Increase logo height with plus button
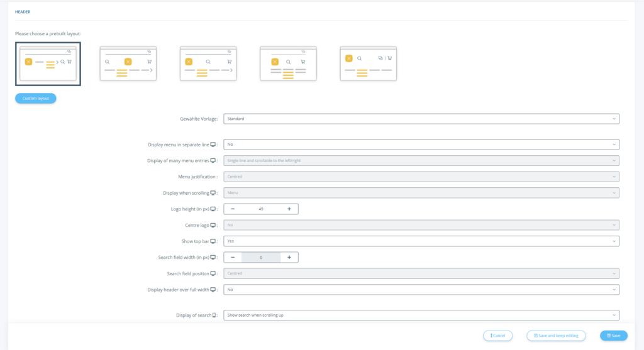 pos(289,209)
